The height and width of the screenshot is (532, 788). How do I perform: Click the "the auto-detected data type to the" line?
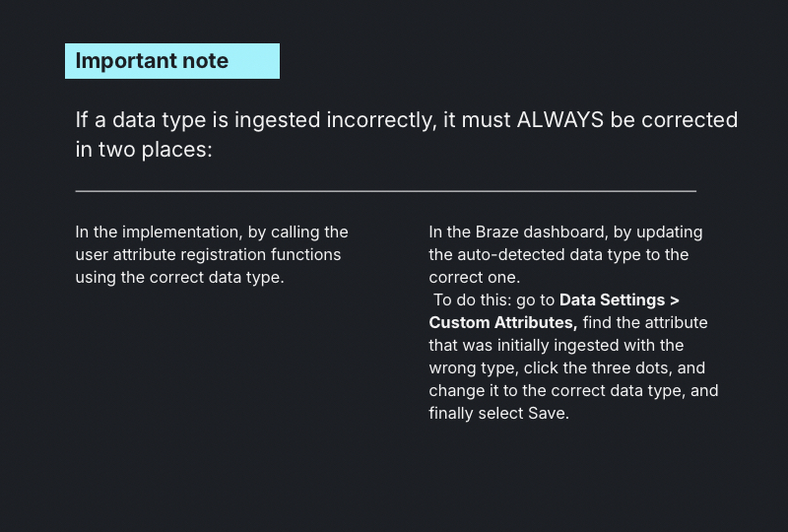(x=558, y=255)
